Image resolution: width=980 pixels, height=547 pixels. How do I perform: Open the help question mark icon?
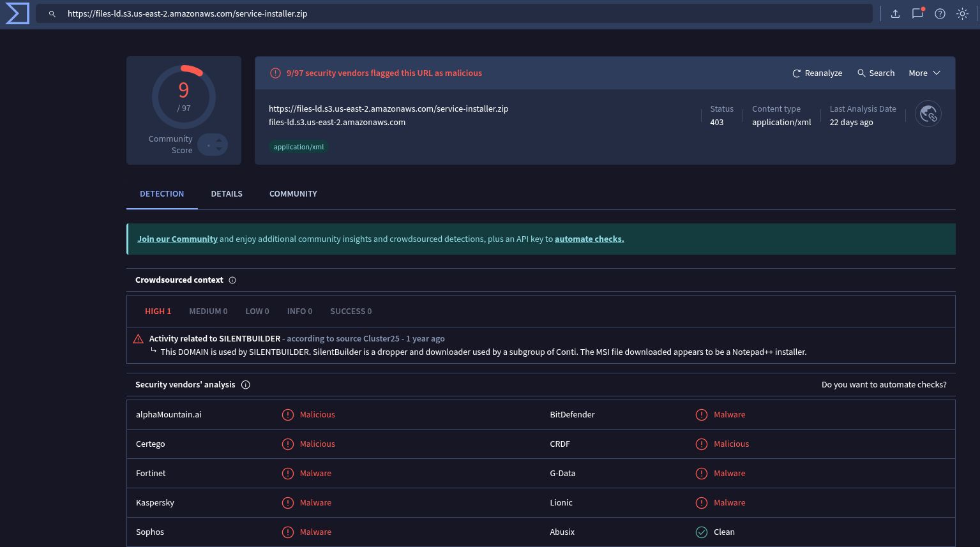pyautogui.click(x=940, y=13)
